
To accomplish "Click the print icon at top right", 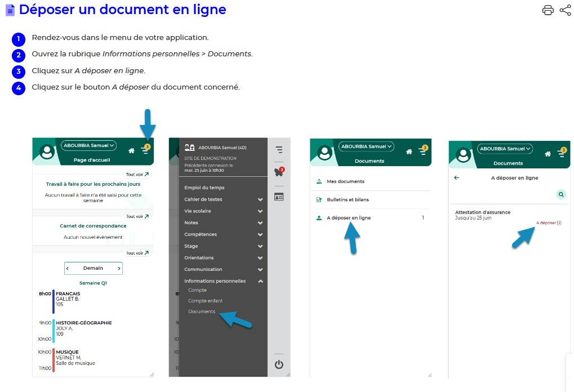I will tap(548, 10).
